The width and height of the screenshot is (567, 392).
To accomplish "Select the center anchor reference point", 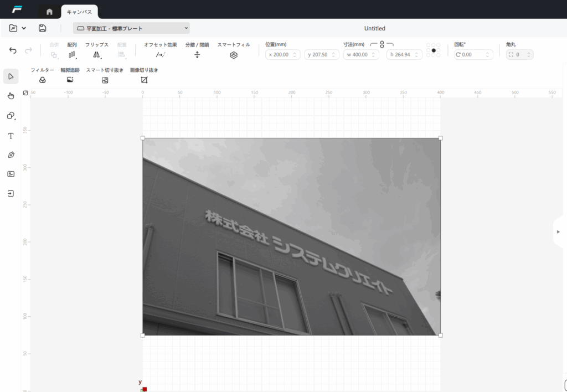I will click(x=434, y=50).
